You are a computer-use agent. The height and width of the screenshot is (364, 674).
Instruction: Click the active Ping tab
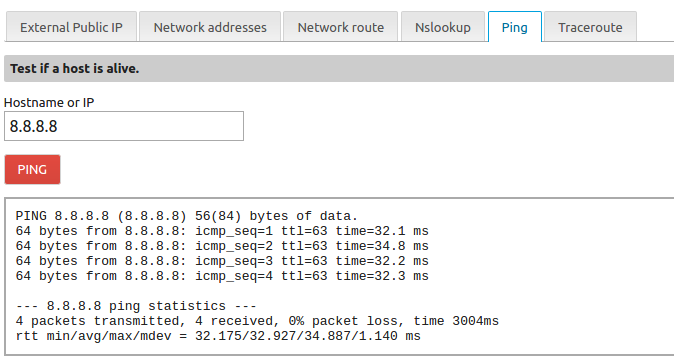(515, 27)
